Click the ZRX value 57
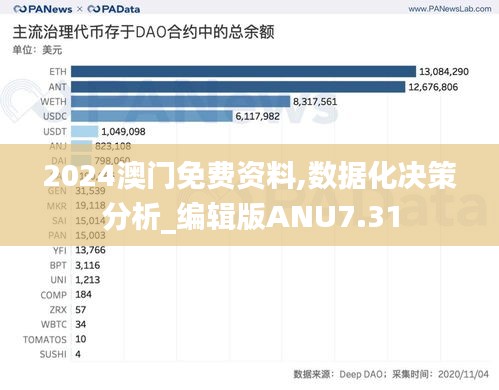The height and width of the screenshot is (390, 499). coord(81,310)
